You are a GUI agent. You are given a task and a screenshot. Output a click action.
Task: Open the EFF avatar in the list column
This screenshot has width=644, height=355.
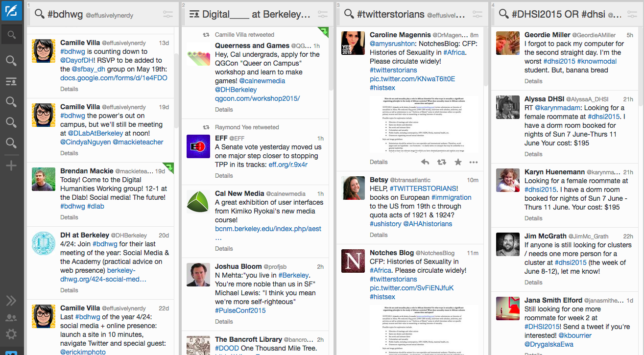click(x=198, y=146)
